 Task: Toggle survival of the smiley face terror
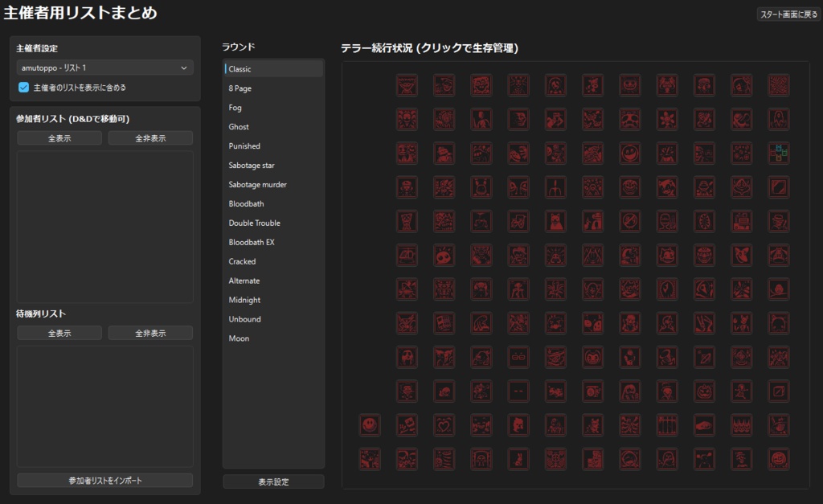tap(370, 425)
